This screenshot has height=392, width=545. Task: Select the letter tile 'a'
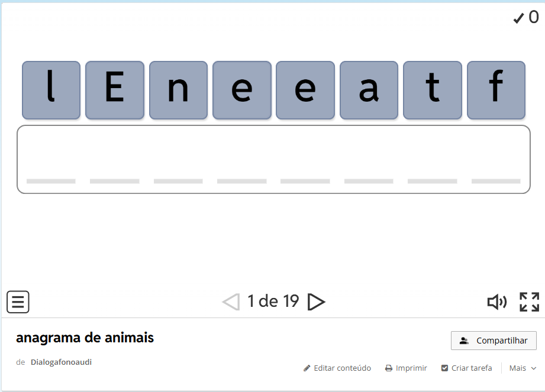pyautogui.click(x=369, y=90)
